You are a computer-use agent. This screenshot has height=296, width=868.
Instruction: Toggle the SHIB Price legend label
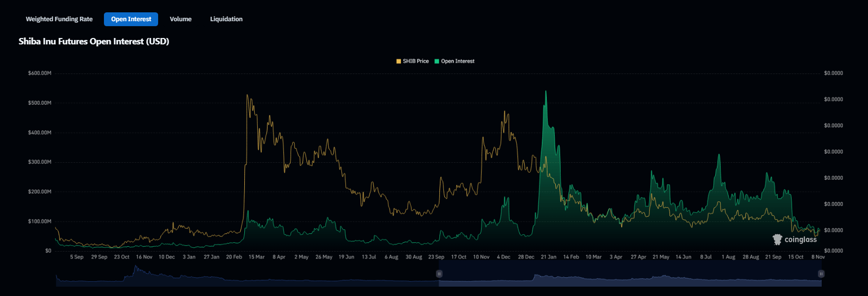click(416, 61)
